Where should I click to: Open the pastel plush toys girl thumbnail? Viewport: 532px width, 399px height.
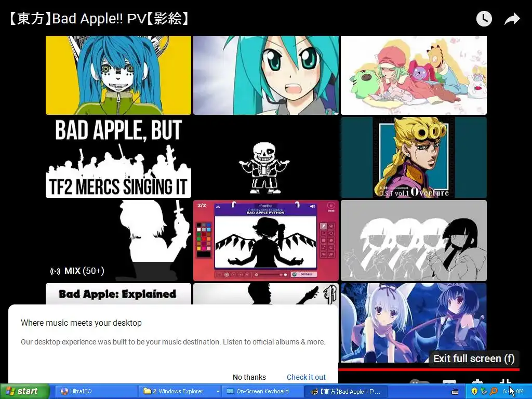[414, 75]
